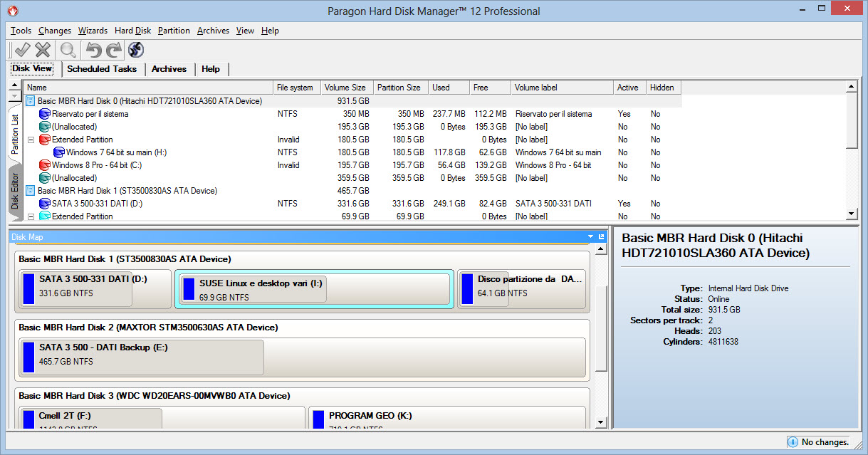This screenshot has width=868, height=455.
Task: Click the cyan icon of the 69.9 GB Extended Partition
Action: click(x=45, y=216)
